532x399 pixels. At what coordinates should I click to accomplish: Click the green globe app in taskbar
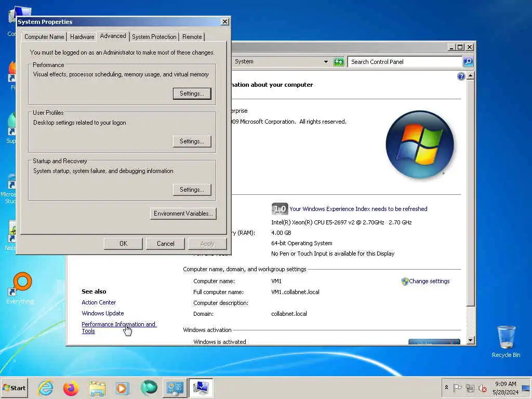coord(149,388)
